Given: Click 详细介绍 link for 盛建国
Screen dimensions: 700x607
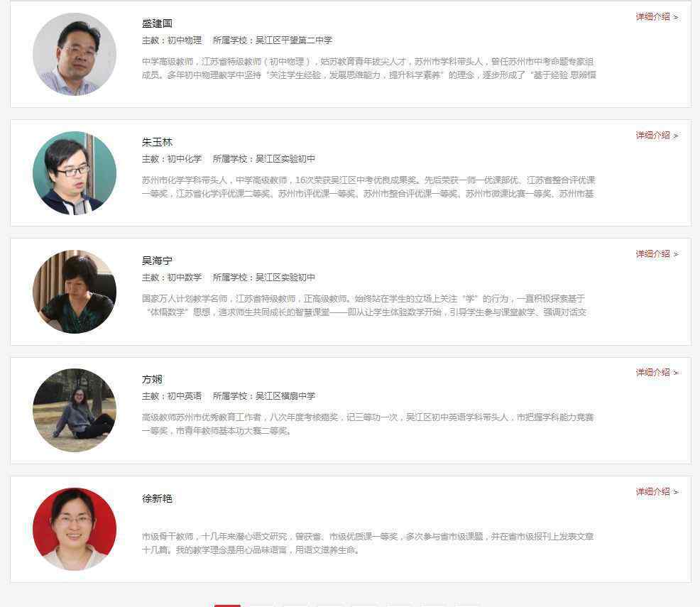Looking at the screenshot, I should tap(657, 17).
